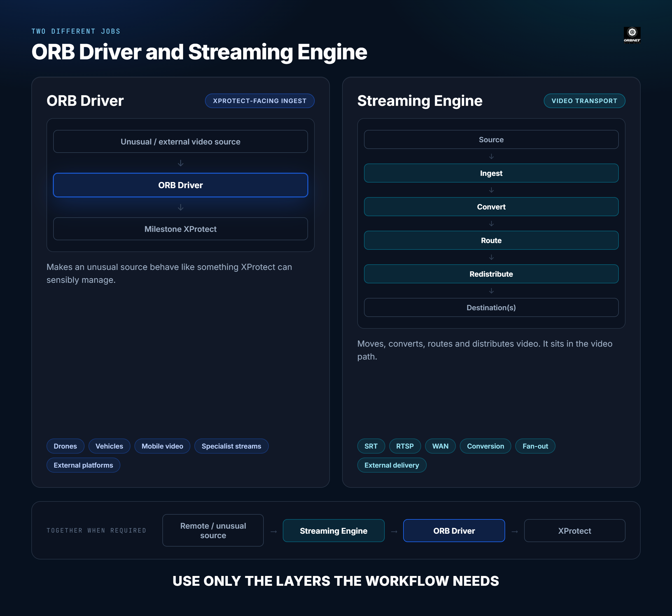Select the Unusual / external video source box
This screenshot has height=616, width=672.
[x=180, y=141]
